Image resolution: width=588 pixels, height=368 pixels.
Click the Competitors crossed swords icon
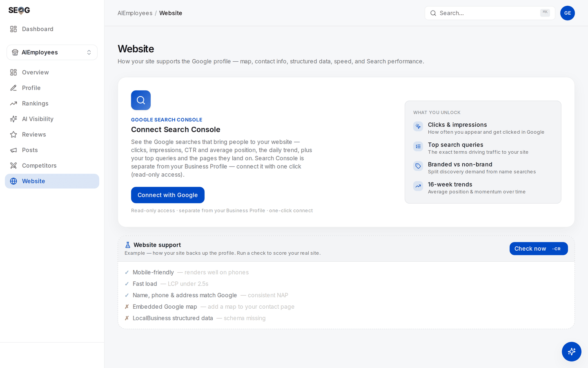point(13,166)
